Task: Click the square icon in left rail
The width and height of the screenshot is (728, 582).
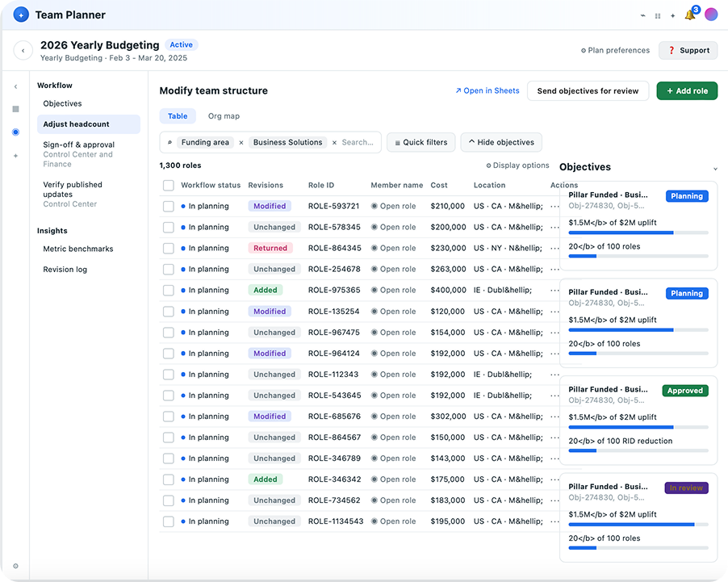Action: click(x=16, y=109)
